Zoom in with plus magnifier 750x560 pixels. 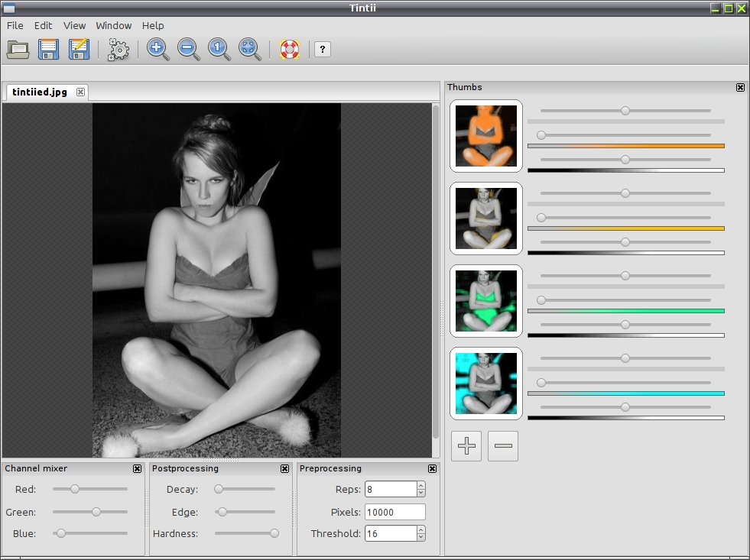click(x=157, y=49)
